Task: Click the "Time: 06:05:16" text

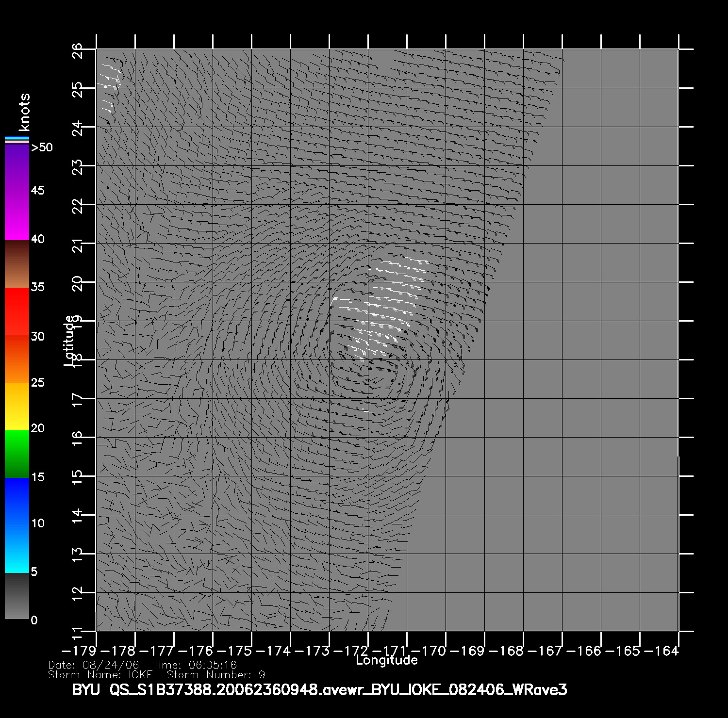Action: point(195,665)
